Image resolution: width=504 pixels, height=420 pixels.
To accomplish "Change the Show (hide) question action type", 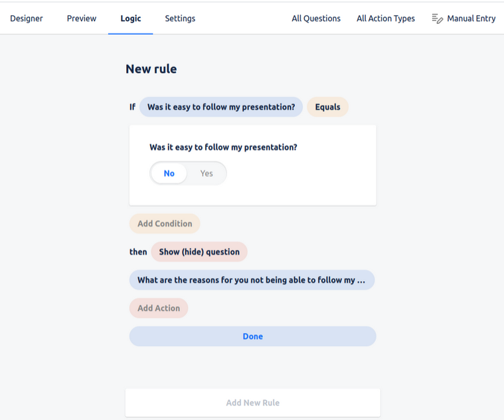I will click(x=199, y=252).
